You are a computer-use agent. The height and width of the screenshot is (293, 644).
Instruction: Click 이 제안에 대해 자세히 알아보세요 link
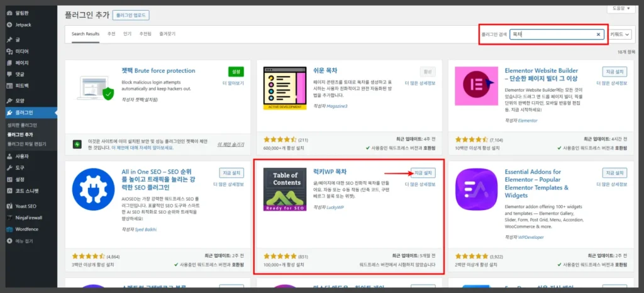[x=142, y=147]
